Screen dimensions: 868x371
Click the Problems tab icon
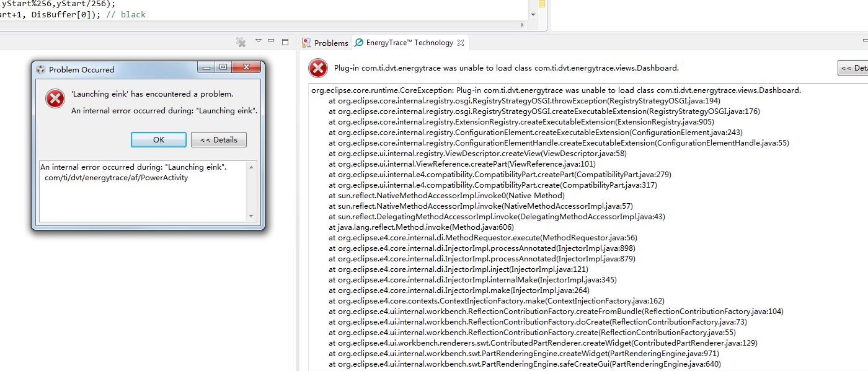[306, 43]
